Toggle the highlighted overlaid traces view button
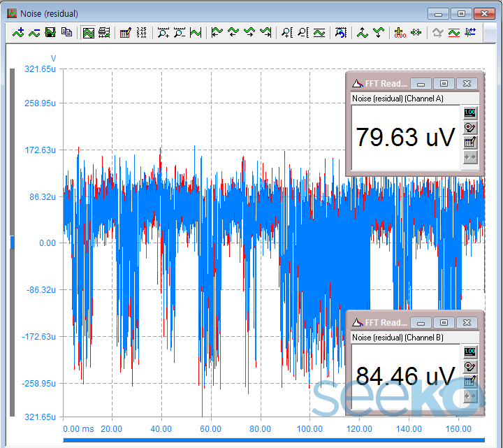The image size is (503, 448). (x=89, y=32)
